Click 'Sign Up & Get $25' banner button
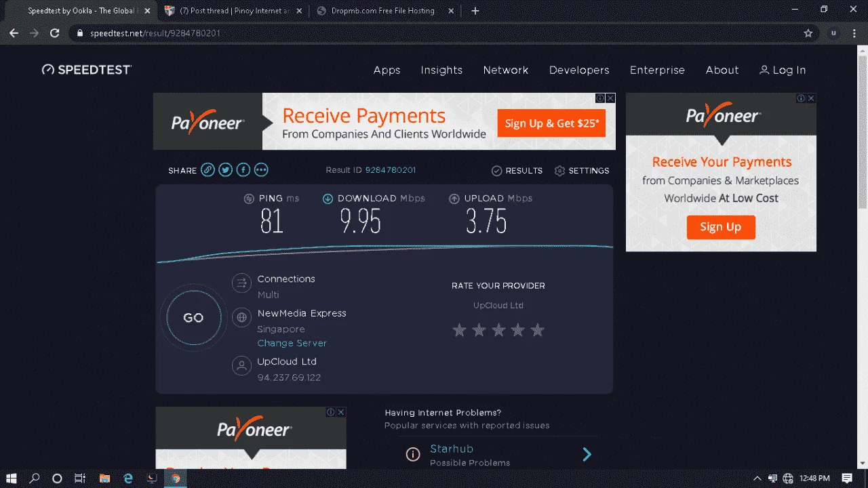This screenshot has height=488, width=868. [552, 123]
